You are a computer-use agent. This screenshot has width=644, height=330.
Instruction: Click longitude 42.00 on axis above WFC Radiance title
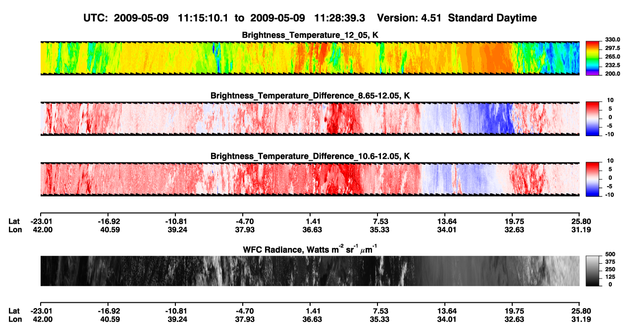pos(43,230)
